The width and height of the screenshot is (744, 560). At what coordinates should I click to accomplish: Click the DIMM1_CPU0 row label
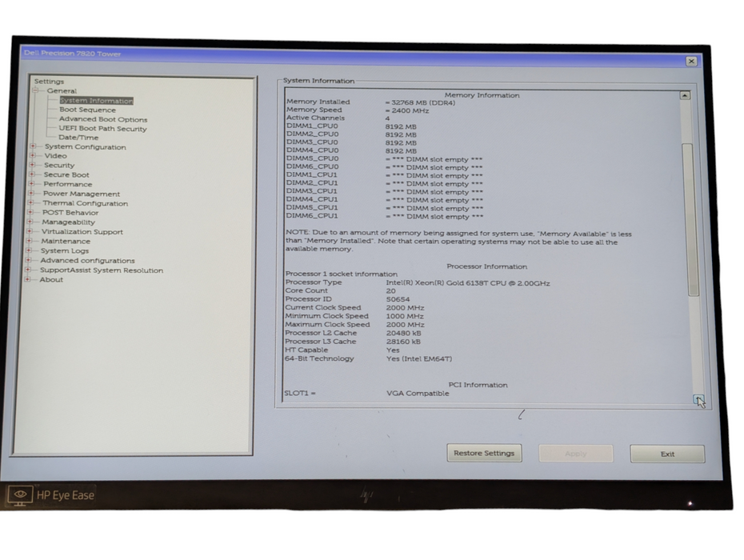click(312, 126)
